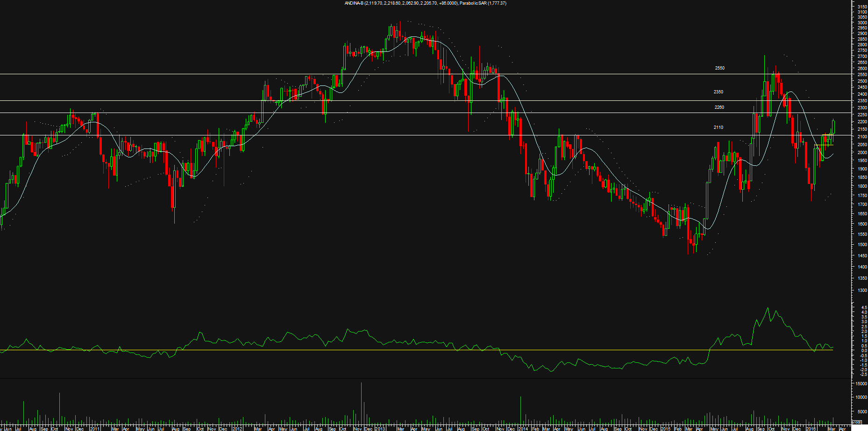Click the 2550 level label
Screen dimensions: 868x431
719,68
